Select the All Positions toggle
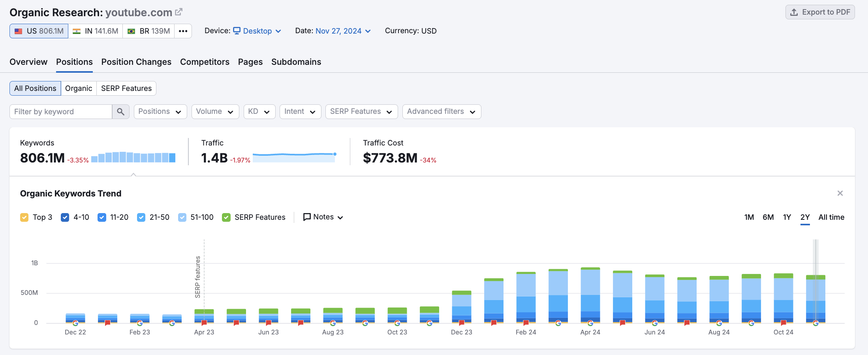 pyautogui.click(x=35, y=88)
